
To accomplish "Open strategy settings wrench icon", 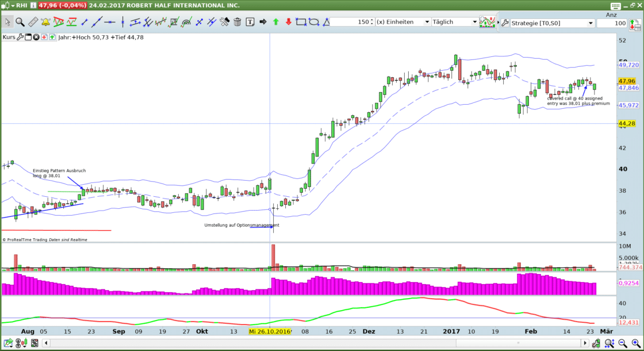I will [x=505, y=23].
